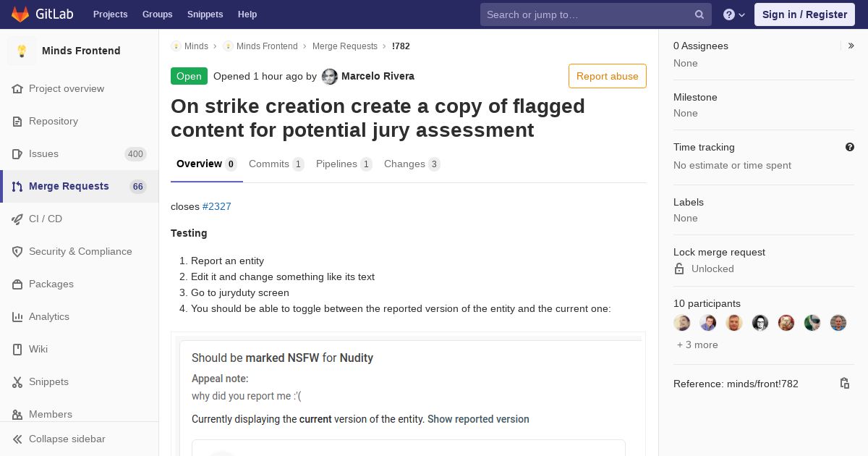
Task: Go to Minds group breadcrumb
Action: coord(196,46)
